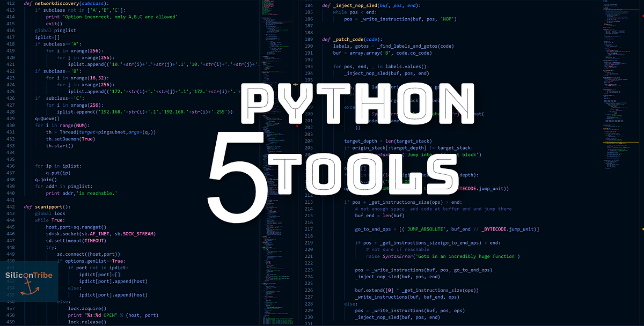Click the _patch_code function definition
Viewport: 644px width, 326px height.
pos(349,39)
